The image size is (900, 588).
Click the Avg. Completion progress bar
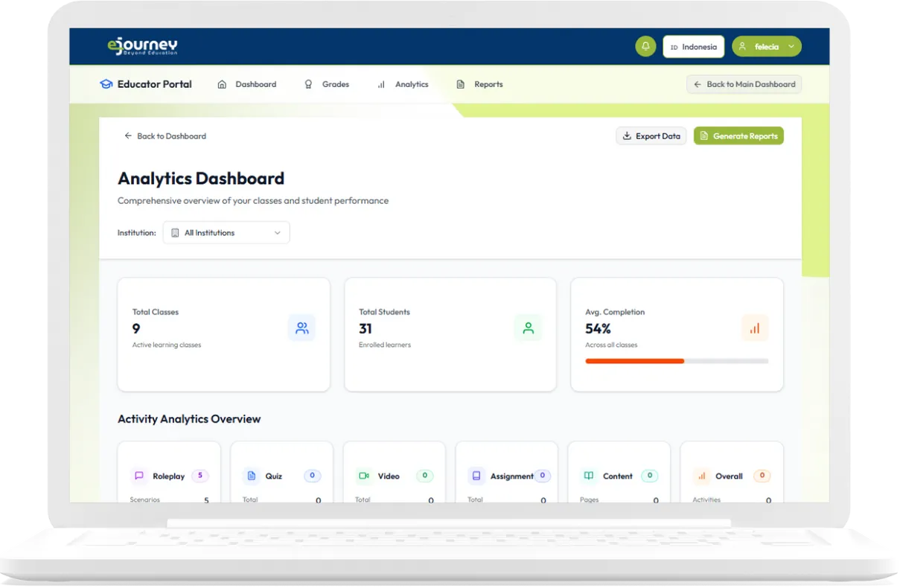676,361
